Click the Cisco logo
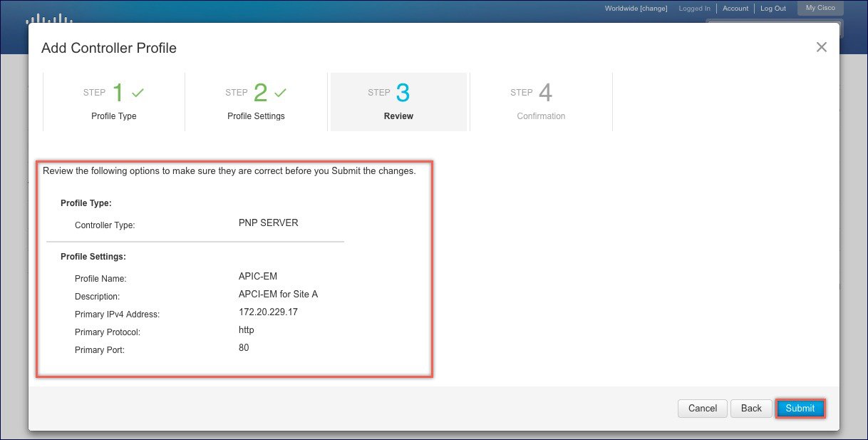The image size is (868, 440). [x=51, y=18]
